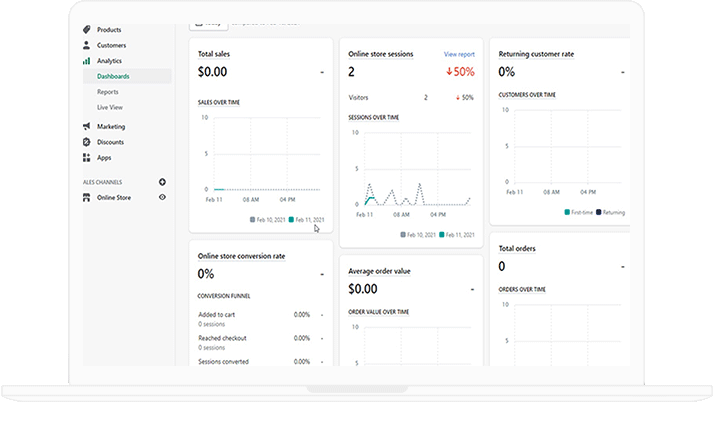
Task: Add a sales channel with plus icon
Action: point(162,182)
